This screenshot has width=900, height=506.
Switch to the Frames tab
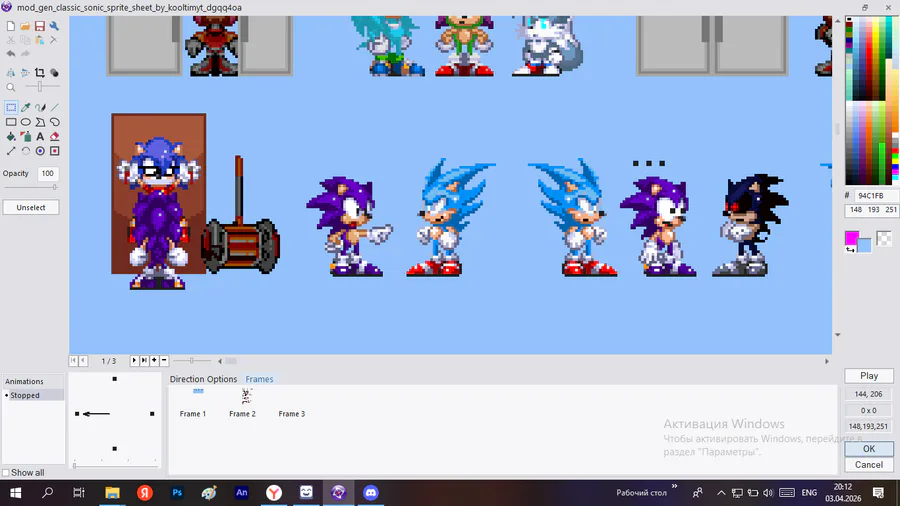point(259,379)
